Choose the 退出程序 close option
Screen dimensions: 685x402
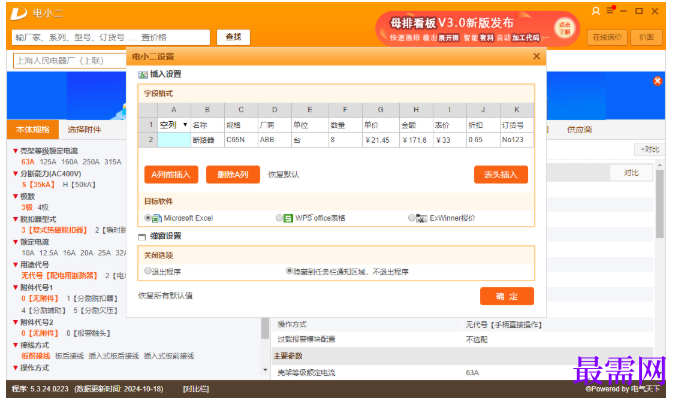[x=148, y=271]
